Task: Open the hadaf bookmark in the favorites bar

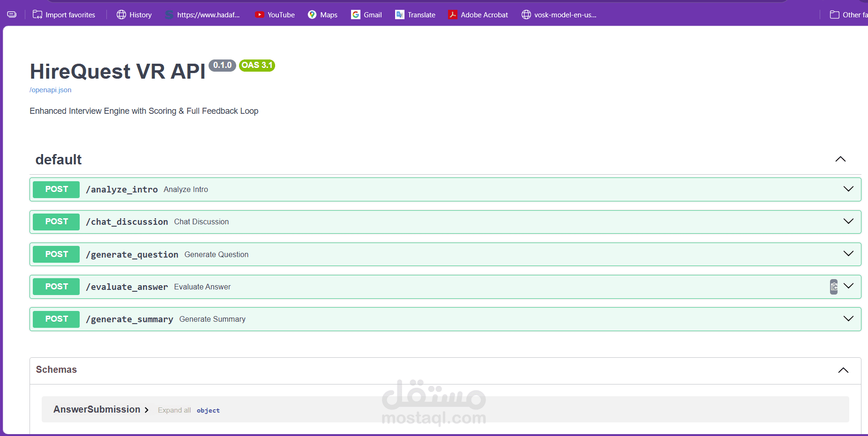Action: [202, 15]
